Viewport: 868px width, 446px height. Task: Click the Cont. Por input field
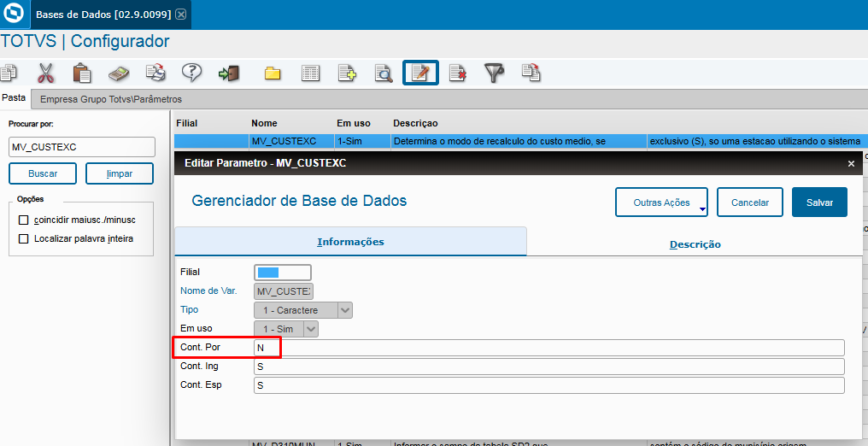coord(549,348)
